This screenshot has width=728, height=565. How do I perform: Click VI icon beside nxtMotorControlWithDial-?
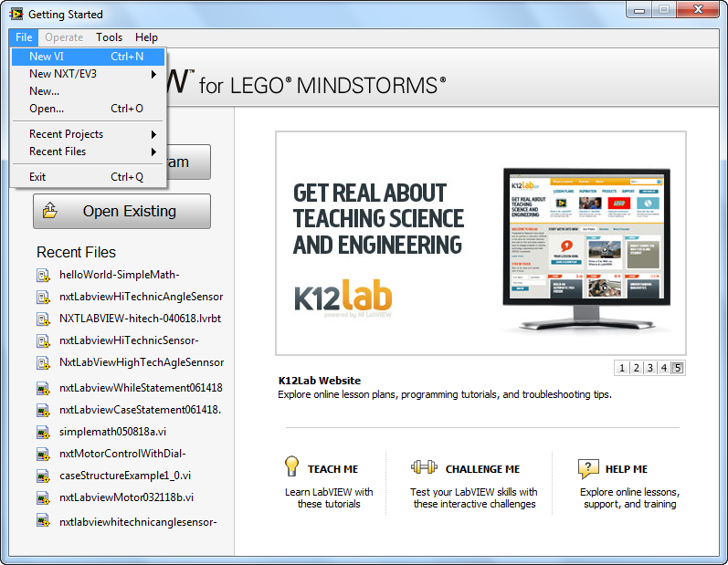(43, 455)
